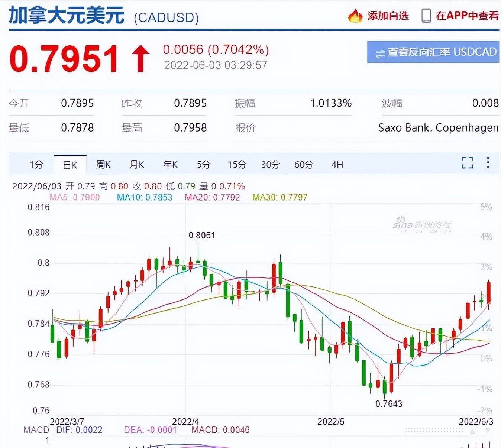Toggle the MA5 moving average line
Viewport: 501px width, 448px height.
click(74, 197)
